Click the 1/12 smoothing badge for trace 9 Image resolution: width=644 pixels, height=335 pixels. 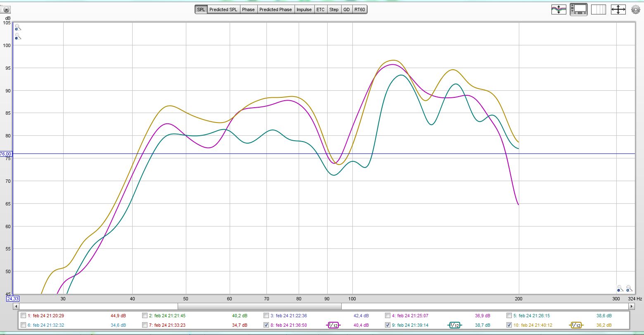pyautogui.click(x=454, y=325)
